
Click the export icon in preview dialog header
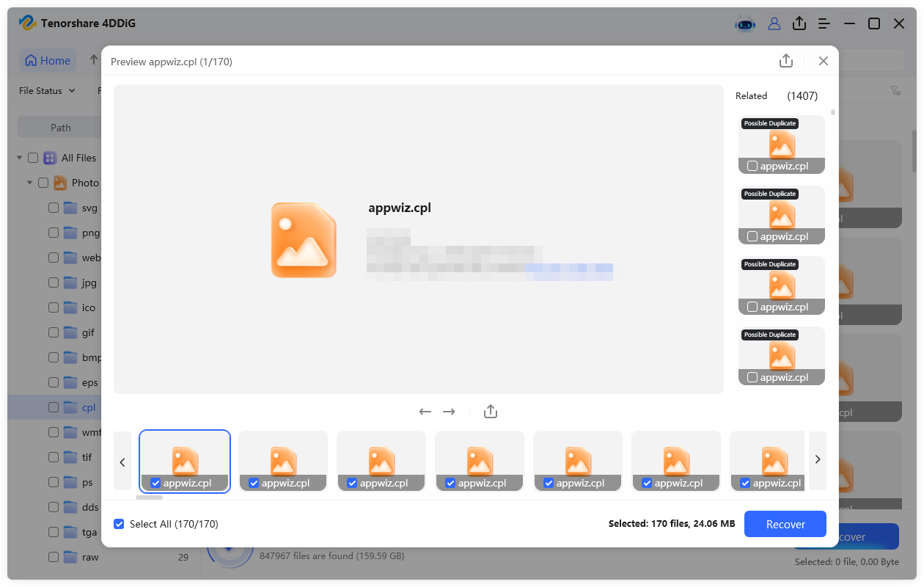786,61
